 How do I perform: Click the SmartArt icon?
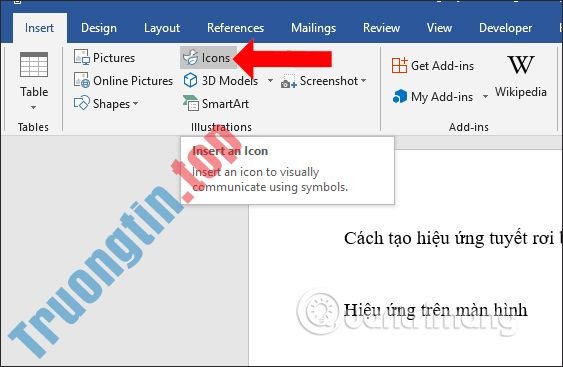(x=190, y=103)
